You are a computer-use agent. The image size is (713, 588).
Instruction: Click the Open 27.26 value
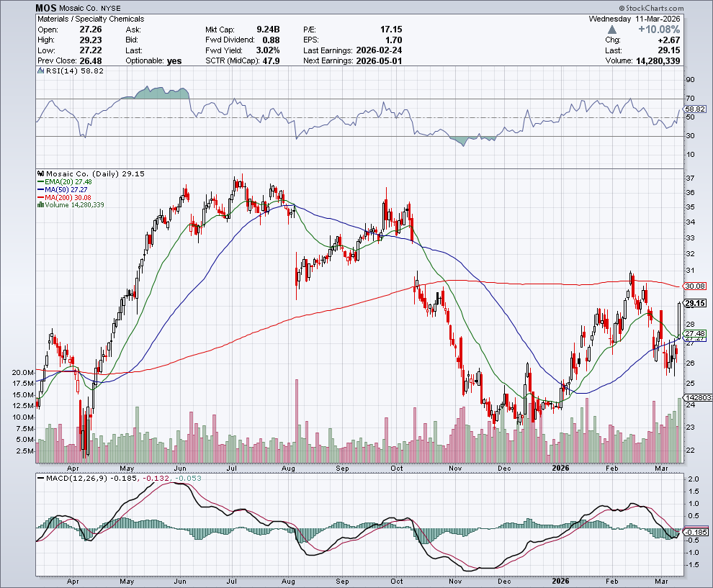click(x=91, y=30)
